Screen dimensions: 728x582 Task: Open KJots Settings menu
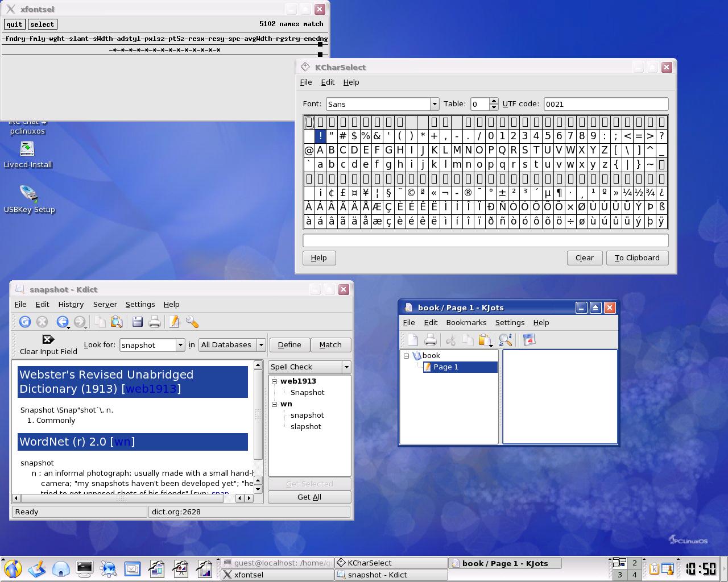[x=510, y=323]
